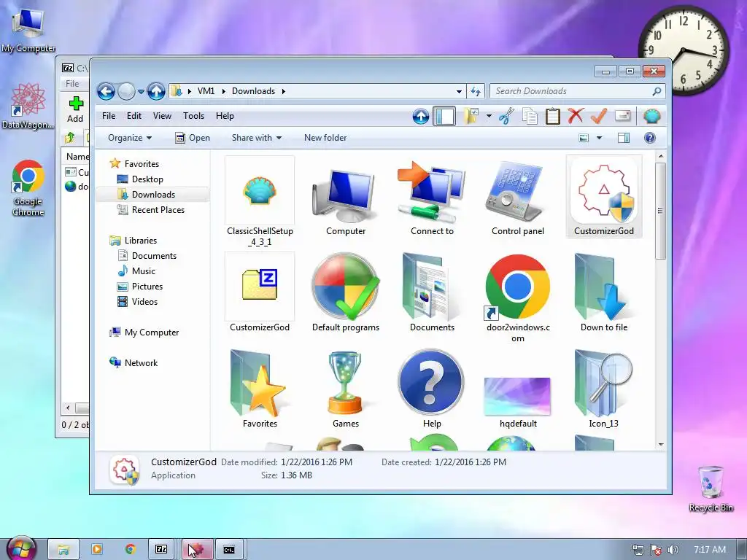Select the ClassicShellSetup_4_3_1 file
This screenshot has width=747, height=560.
click(x=260, y=202)
